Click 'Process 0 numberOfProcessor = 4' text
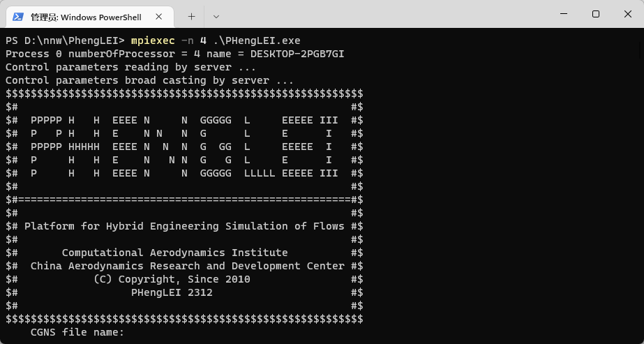The width and height of the screenshot is (644, 344). pyautogui.click(x=103, y=54)
